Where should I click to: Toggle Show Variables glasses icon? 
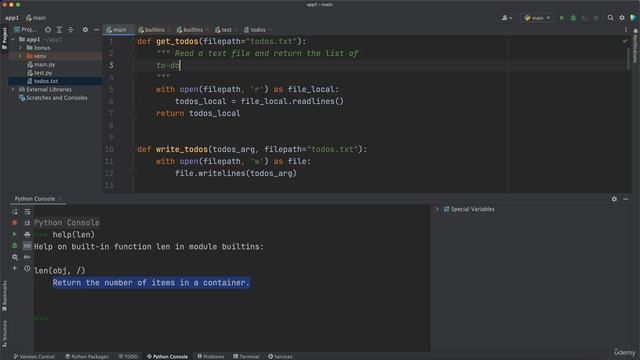[x=27, y=246]
